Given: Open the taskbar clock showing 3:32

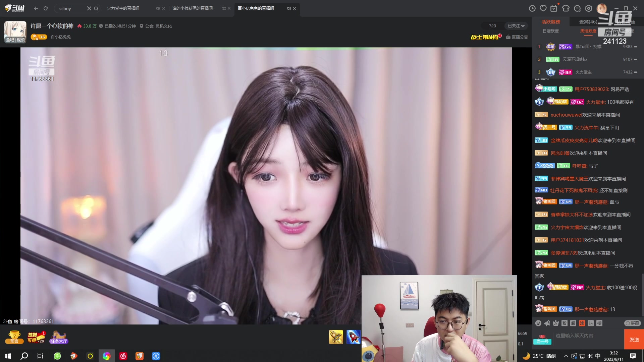Looking at the screenshot, I should (x=614, y=356).
